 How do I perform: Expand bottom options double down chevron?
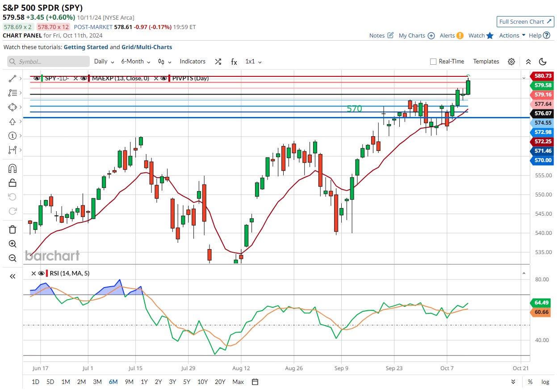tap(513, 382)
